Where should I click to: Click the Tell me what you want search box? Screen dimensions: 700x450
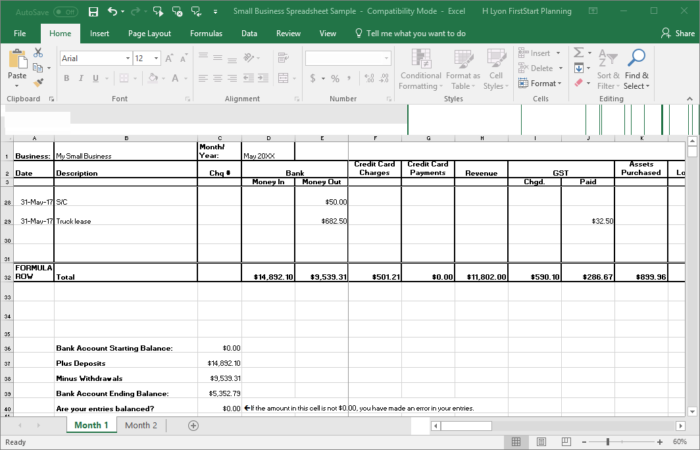(415, 33)
